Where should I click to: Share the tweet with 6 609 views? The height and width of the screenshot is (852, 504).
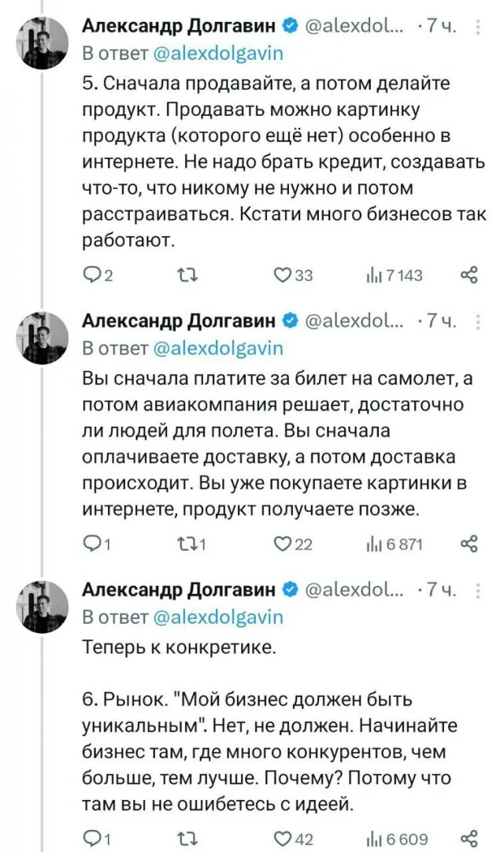point(469,838)
